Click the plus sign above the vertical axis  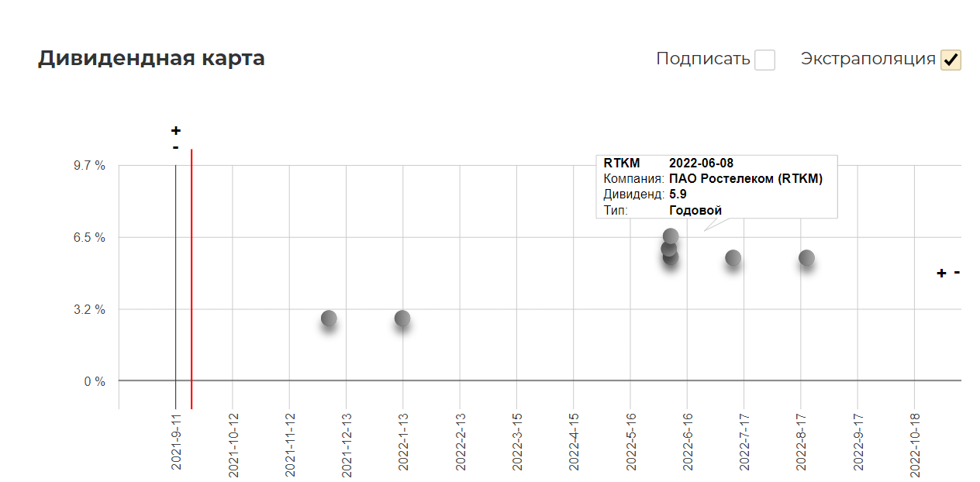coord(176,130)
